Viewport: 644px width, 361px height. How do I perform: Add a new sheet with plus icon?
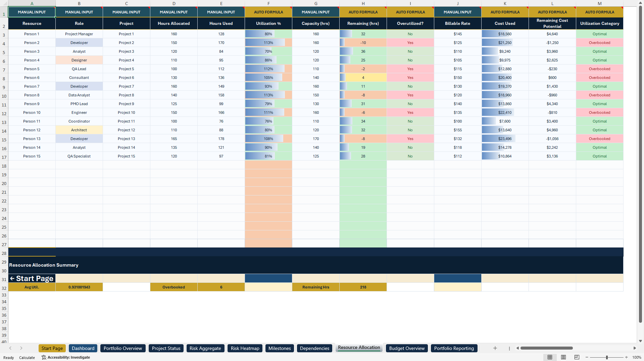(x=495, y=348)
